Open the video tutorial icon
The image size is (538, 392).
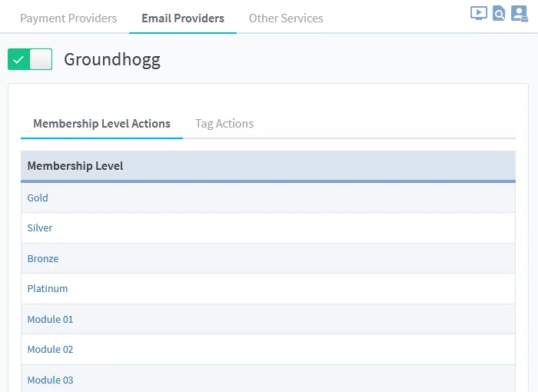pyautogui.click(x=478, y=13)
